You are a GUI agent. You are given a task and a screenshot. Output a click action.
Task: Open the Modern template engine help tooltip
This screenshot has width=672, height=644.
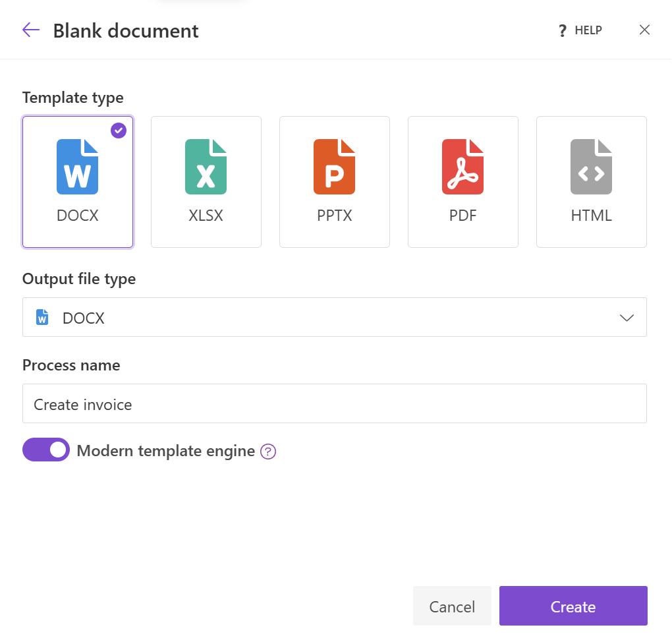click(268, 452)
